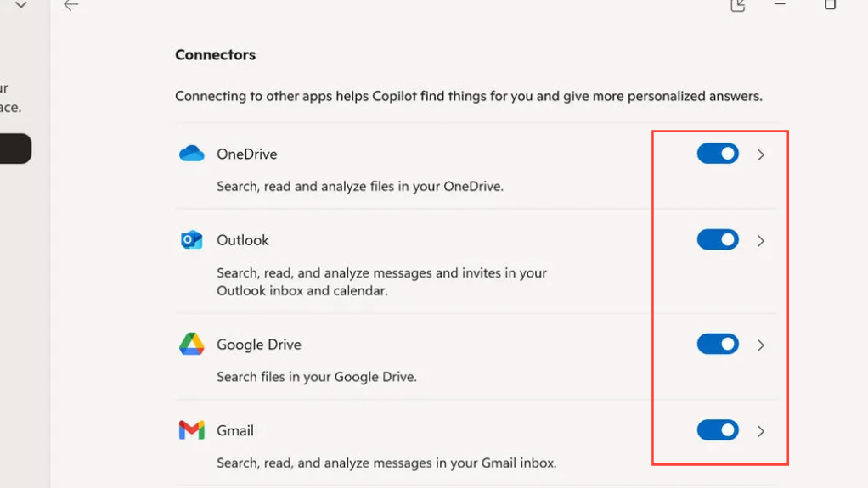Screen dimensions: 868x488
Task: Click the OneDrive cloud icon
Action: (192, 154)
